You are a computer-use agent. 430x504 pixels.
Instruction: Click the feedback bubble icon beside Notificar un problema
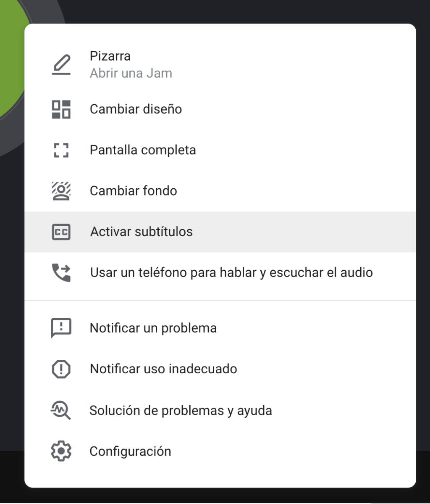tap(61, 328)
